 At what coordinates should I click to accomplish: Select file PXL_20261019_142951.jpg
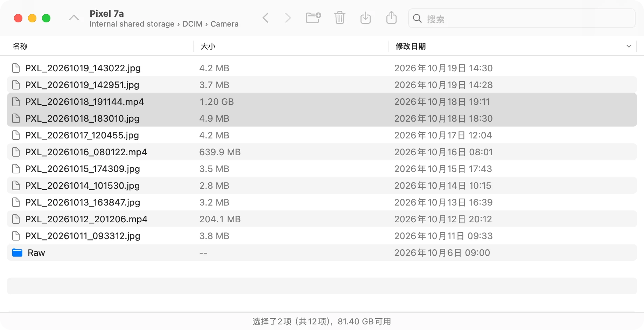click(82, 85)
